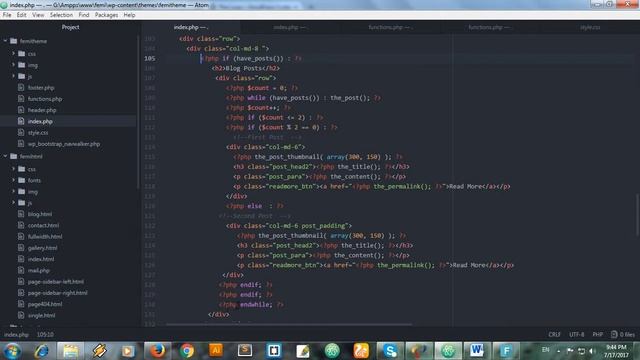Expand the css folder under femitheme
Viewport: 640px width, 360px height.
coord(13,53)
